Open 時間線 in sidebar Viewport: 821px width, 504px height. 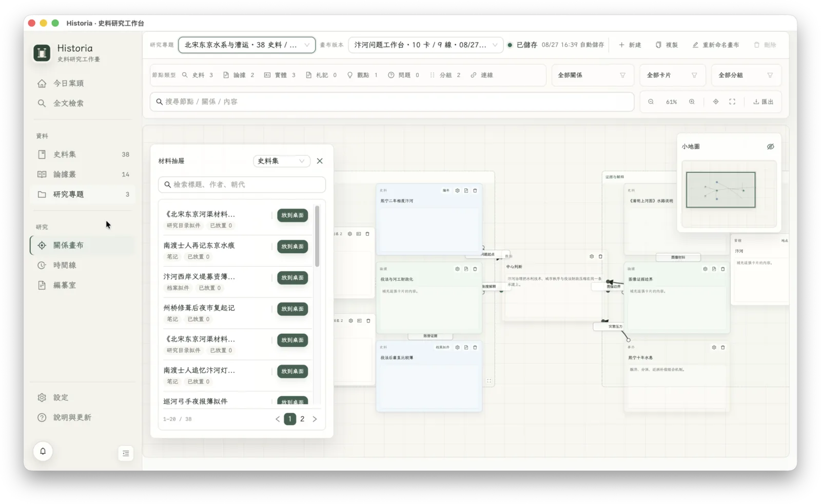(82, 265)
